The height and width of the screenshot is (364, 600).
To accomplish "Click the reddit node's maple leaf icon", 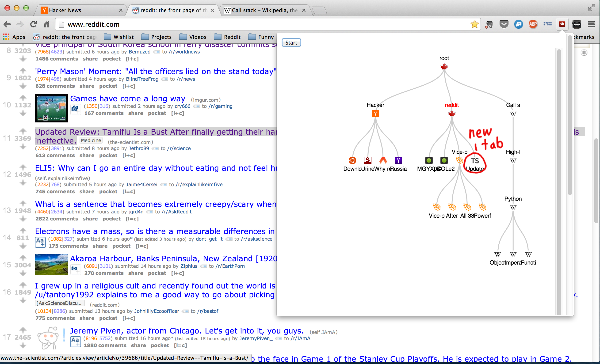I will point(452,114).
